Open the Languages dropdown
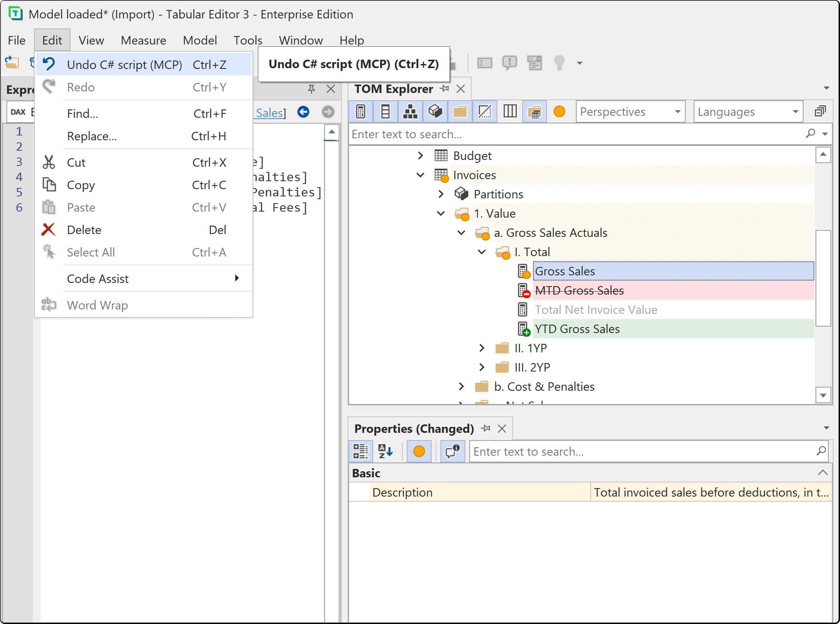The image size is (840, 624). [748, 112]
